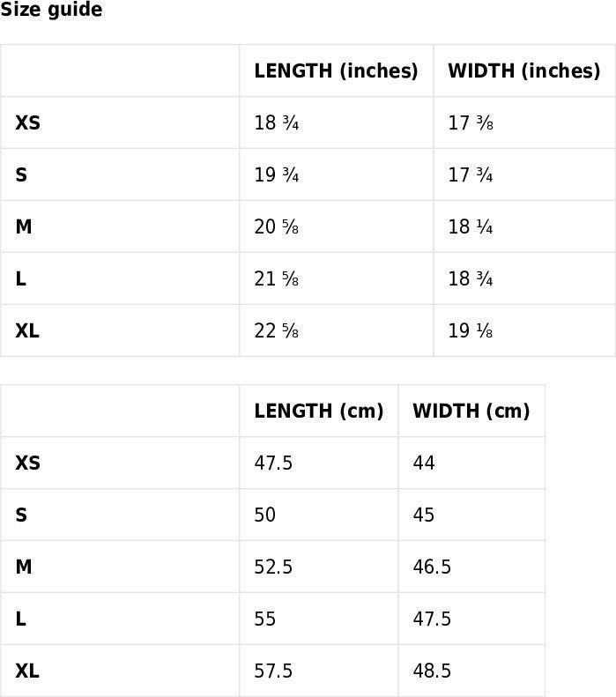Click the 18 ¼ width cell for M
The height and width of the screenshot is (697, 616).
pyautogui.click(x=524, y=226)
